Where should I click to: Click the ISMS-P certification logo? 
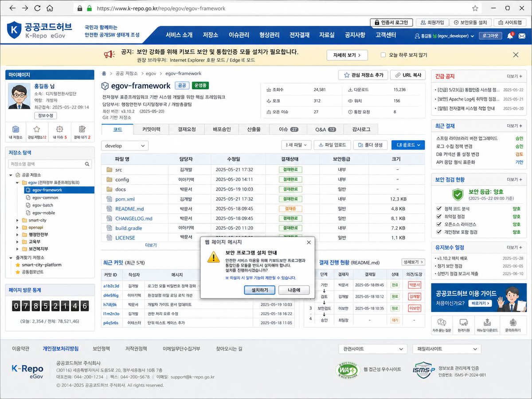423,370
